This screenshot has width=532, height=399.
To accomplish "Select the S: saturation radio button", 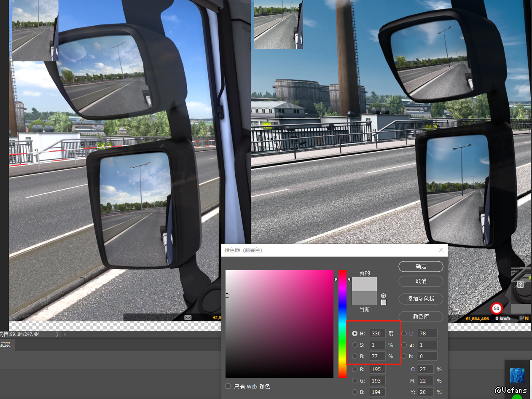I will click(x=355, y=345).
